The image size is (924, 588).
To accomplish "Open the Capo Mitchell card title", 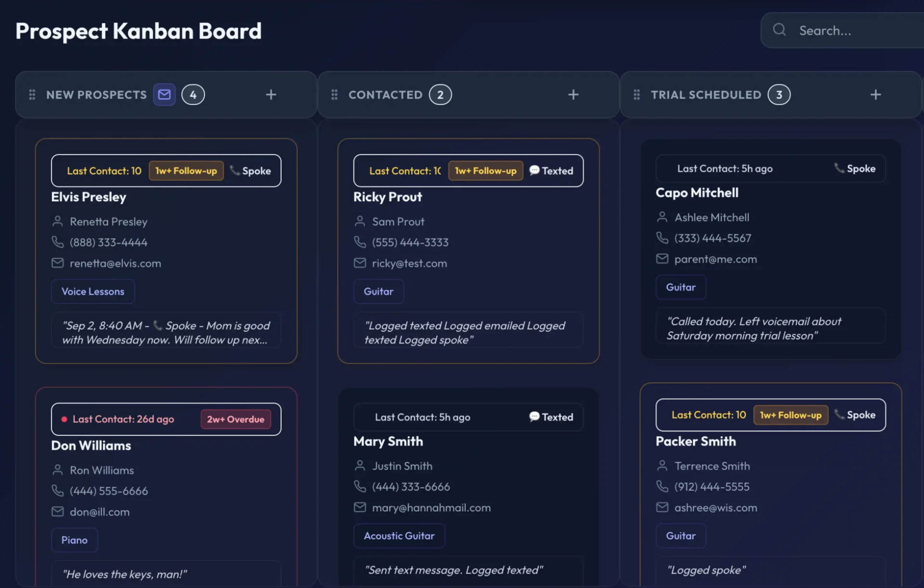I will click(697, 193).
